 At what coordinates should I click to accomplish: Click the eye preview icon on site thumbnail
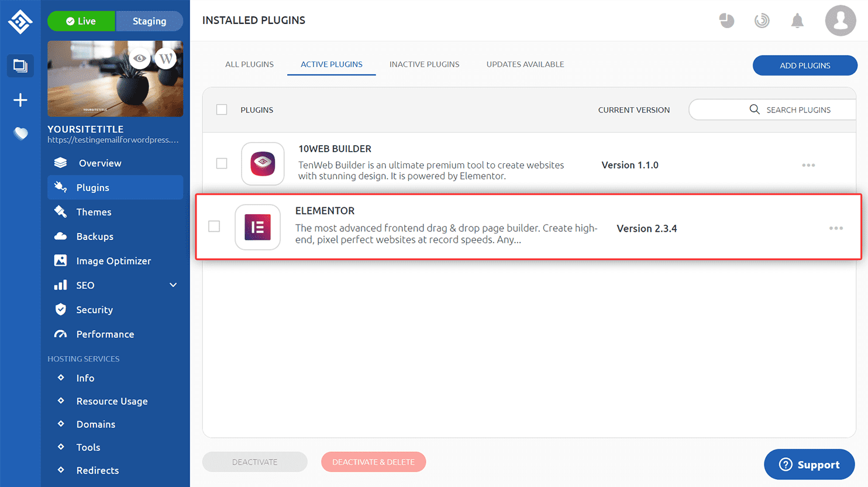[x=140, y=59]
